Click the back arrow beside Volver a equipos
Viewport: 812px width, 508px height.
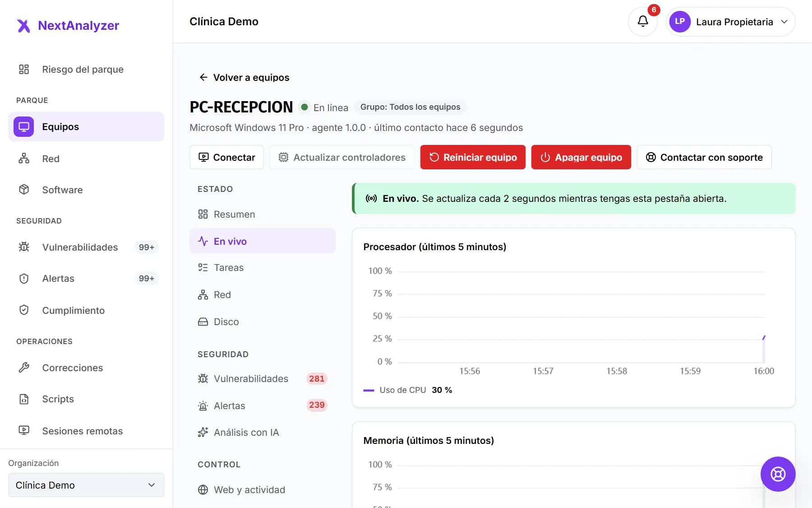[x=203, y=77]
